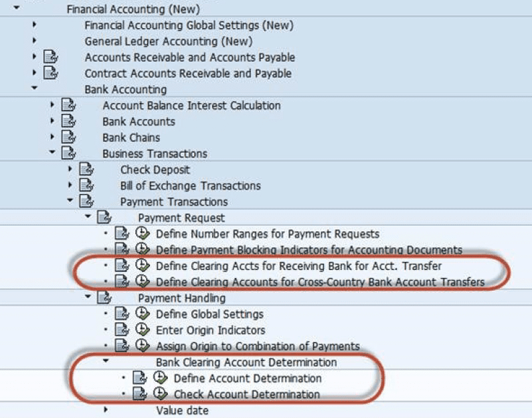Open documentation icon for Define Number Ranges

point(120,234)
